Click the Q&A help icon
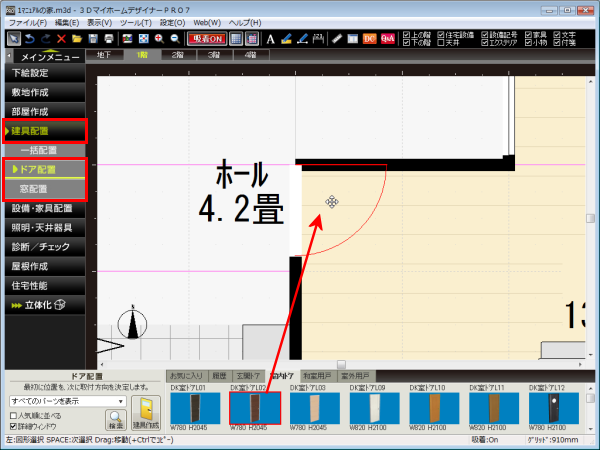The height and width of the screenshot is (450, 600). [x=388, y=38]
